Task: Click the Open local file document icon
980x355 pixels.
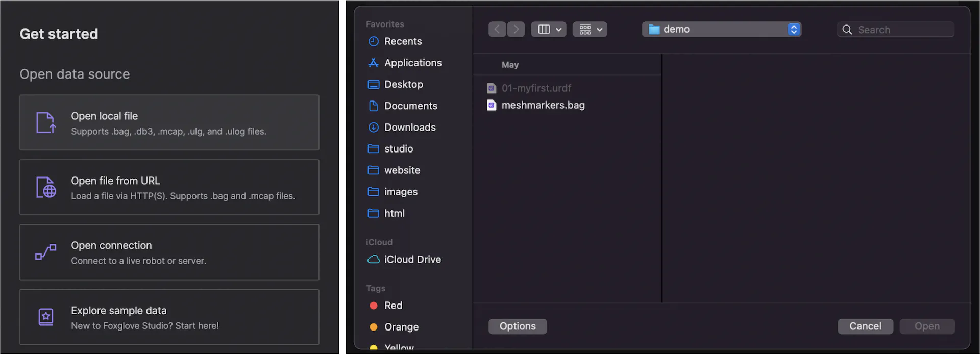Action: (45, 122)
